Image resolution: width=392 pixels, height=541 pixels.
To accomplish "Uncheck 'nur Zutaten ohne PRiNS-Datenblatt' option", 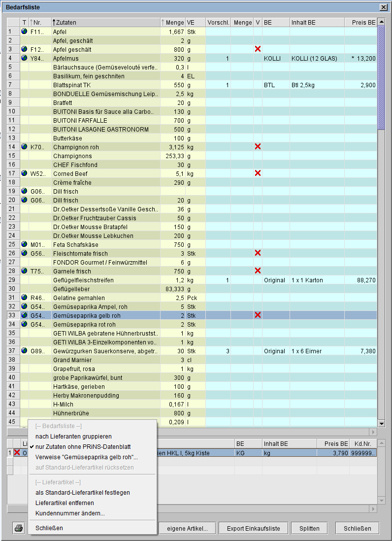I will 83,446.
